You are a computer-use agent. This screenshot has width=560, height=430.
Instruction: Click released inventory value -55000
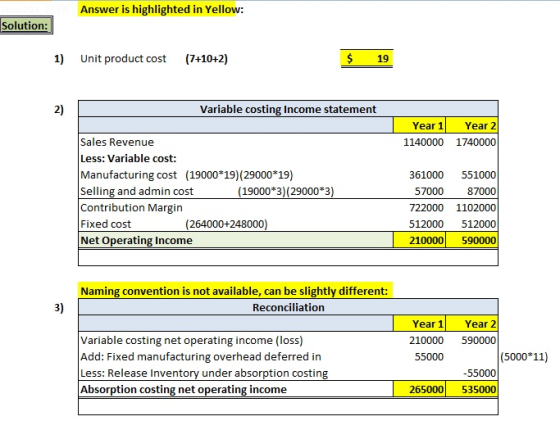480,373
